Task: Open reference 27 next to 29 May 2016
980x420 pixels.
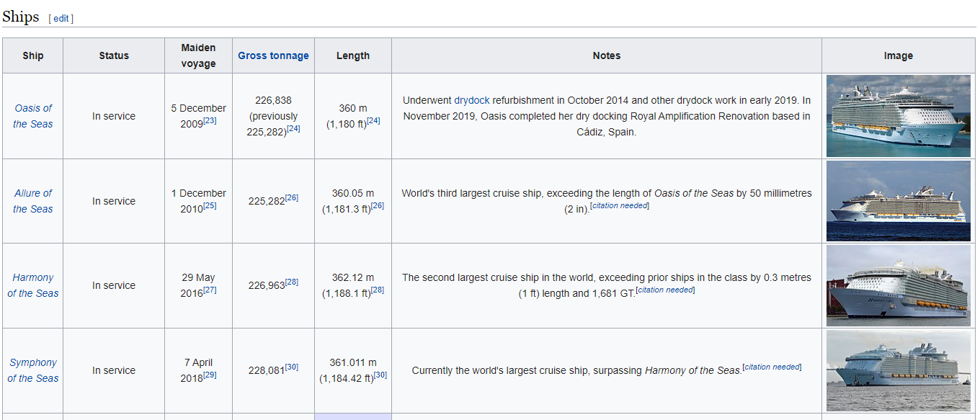Action: (x=210, y=290)
